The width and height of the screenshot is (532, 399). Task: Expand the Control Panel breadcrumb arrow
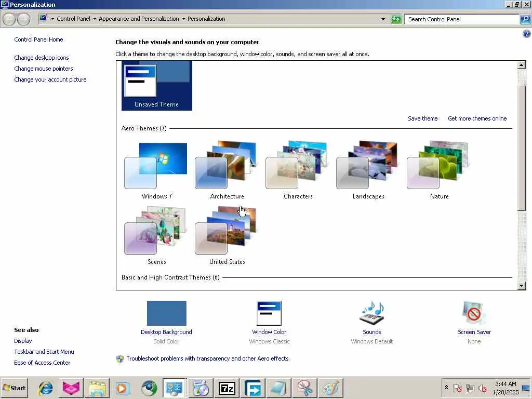pos(95,19)
